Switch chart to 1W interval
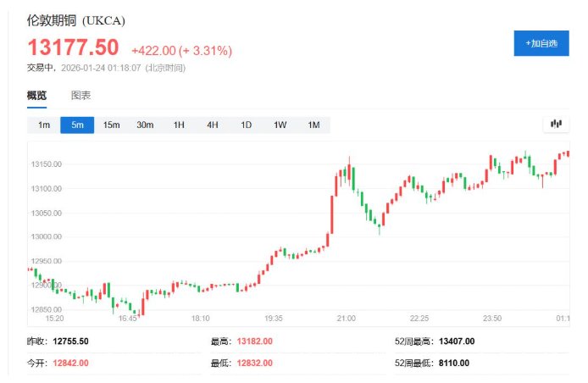This screenshot has width=588, height=383. coord(280,125)
